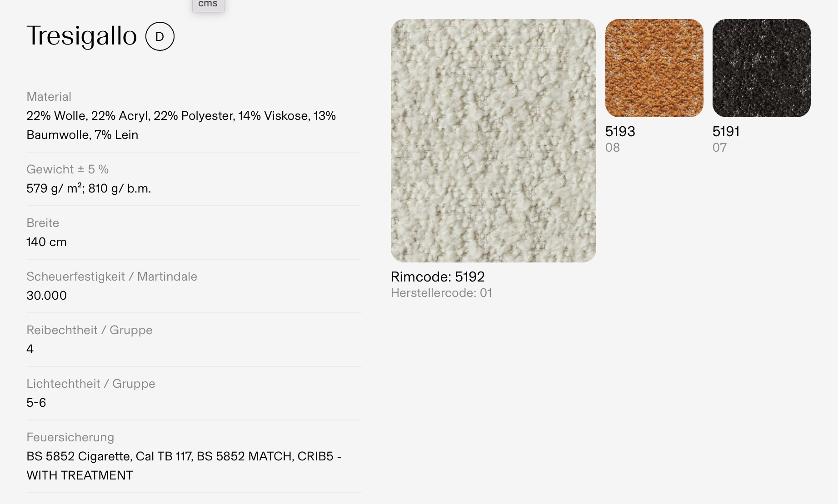Click the 140 cm width value

click(x=46, y=242)
